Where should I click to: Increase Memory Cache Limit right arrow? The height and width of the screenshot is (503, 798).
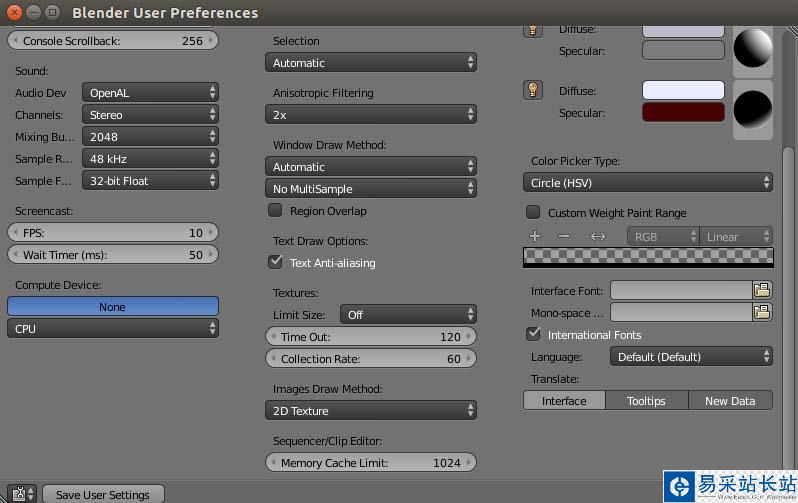click(x=469, y=462)
